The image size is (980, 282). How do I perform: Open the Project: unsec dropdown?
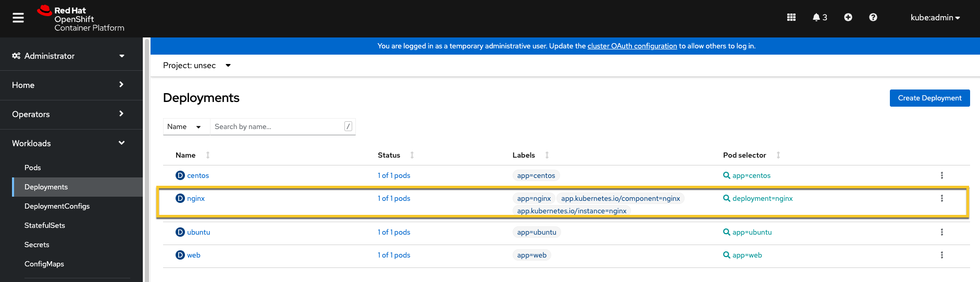point(197,66)
